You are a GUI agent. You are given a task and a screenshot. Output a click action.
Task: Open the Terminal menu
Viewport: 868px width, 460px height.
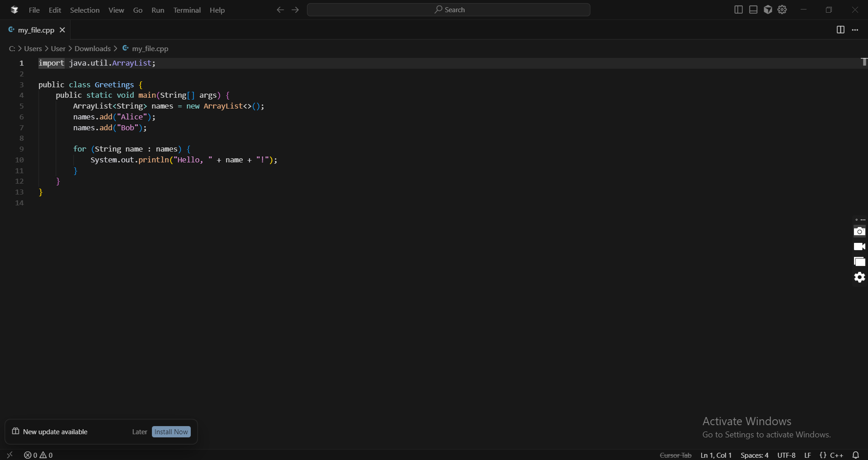click(187, 10)
